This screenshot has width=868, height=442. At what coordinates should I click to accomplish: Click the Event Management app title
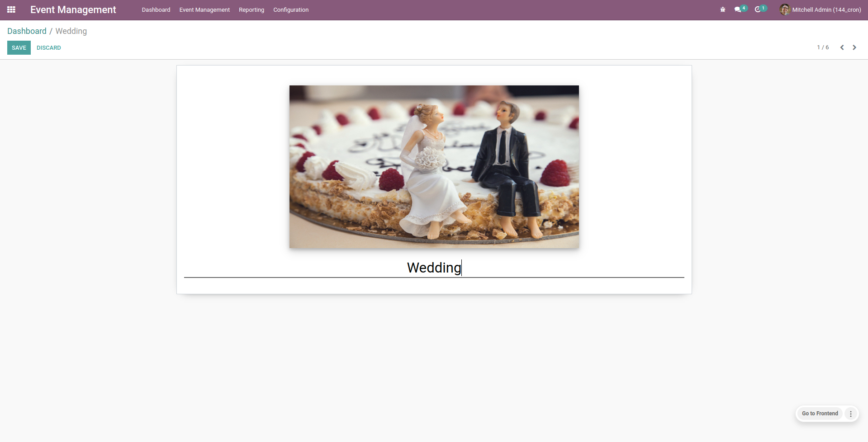click(73, 9)
